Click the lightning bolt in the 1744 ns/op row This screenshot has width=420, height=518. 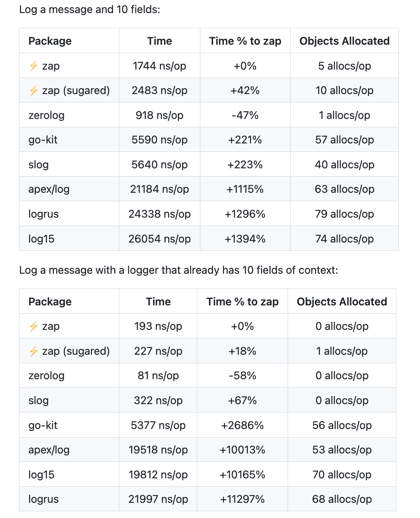pyautogui.click(x=34, y=66)
